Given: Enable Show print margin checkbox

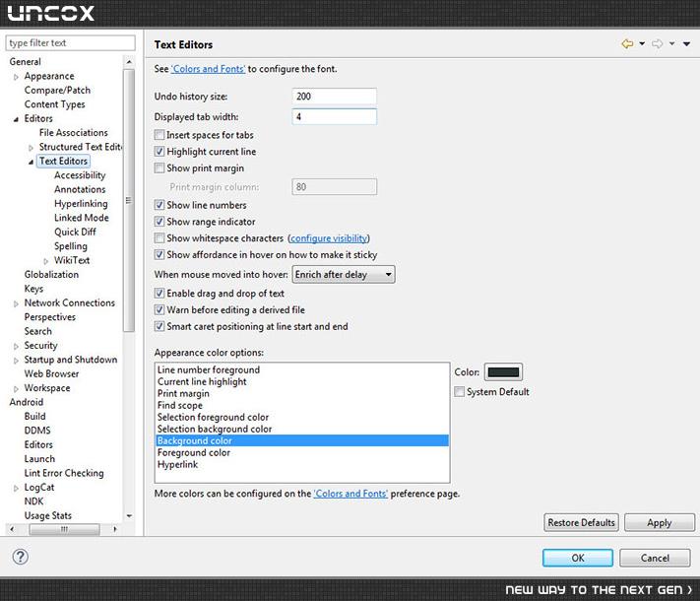Looking at the screenshot, I should [159, 167].
